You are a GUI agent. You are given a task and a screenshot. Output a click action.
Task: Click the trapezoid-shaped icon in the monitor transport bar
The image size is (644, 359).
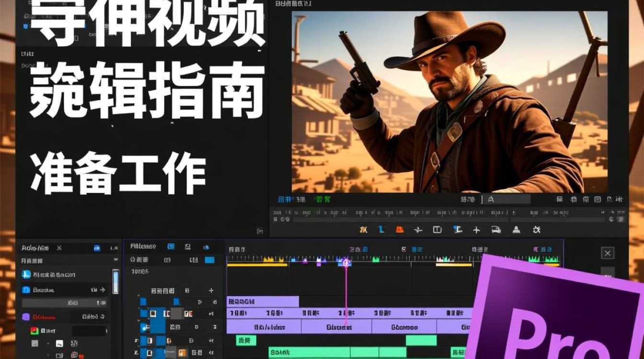pos(516,230)
